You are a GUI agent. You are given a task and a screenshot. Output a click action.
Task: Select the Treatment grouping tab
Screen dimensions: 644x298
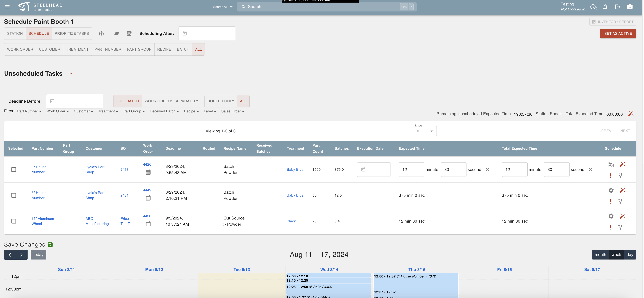77,49
